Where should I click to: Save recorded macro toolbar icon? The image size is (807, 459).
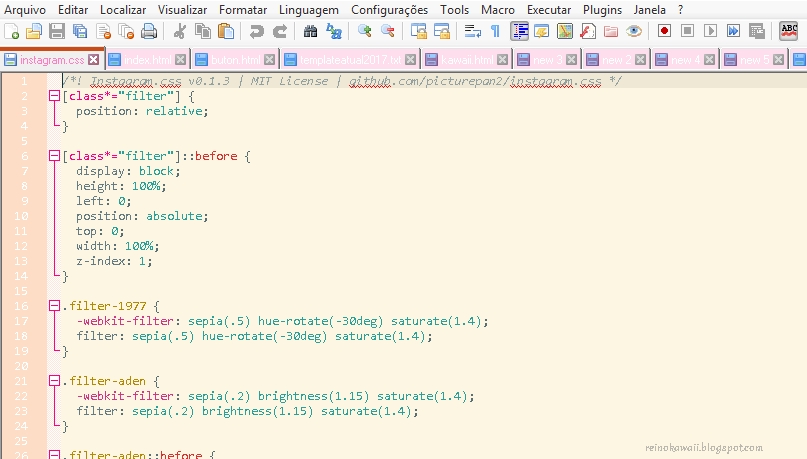point(757,31)
